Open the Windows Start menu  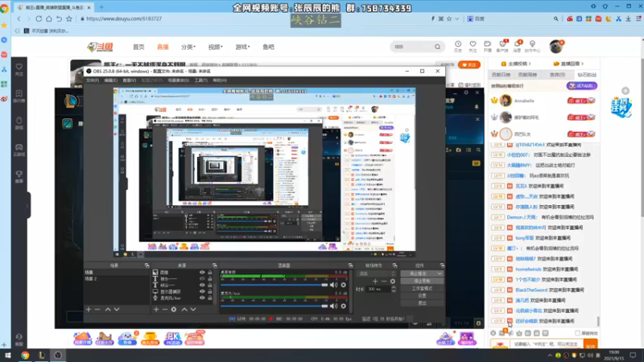pos(7,356)
